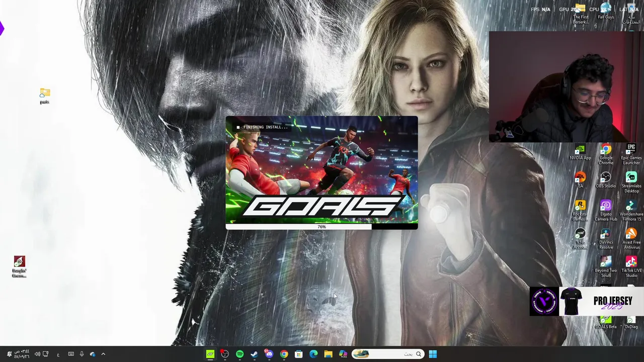Click the taskbar search box
The width and height of the screenshot is (644, 362).
point(387,354)
